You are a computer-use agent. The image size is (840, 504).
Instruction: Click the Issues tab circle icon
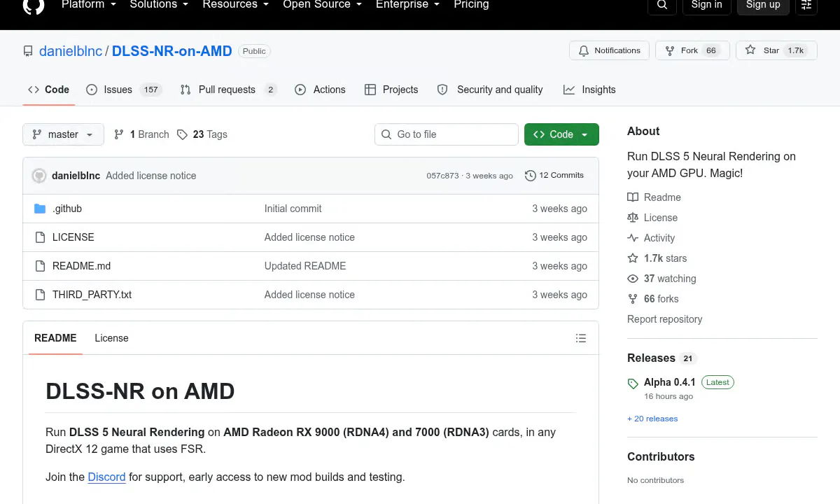[92, 90]
